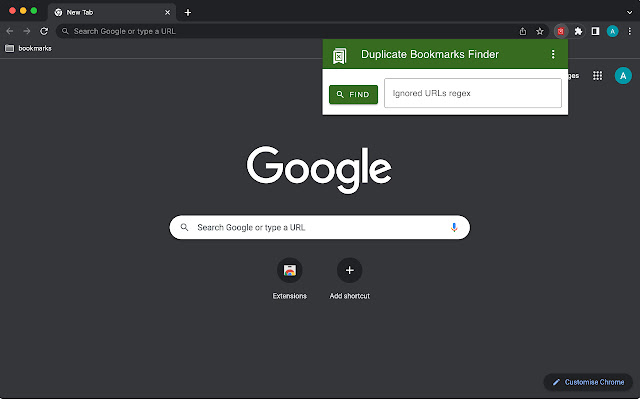Open Duplicate Bookmarks Finder three-dot menu
Screen dimensions: 640x400
553,54
